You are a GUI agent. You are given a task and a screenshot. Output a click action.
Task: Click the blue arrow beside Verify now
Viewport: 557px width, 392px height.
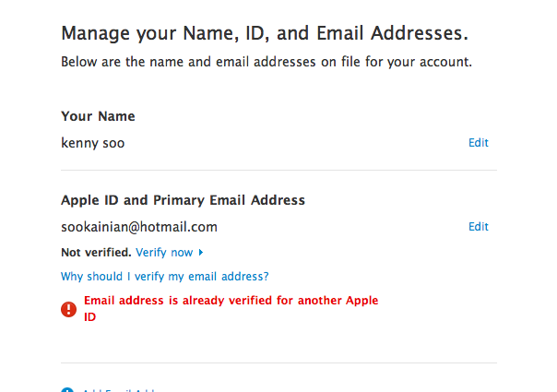[201, 253]
